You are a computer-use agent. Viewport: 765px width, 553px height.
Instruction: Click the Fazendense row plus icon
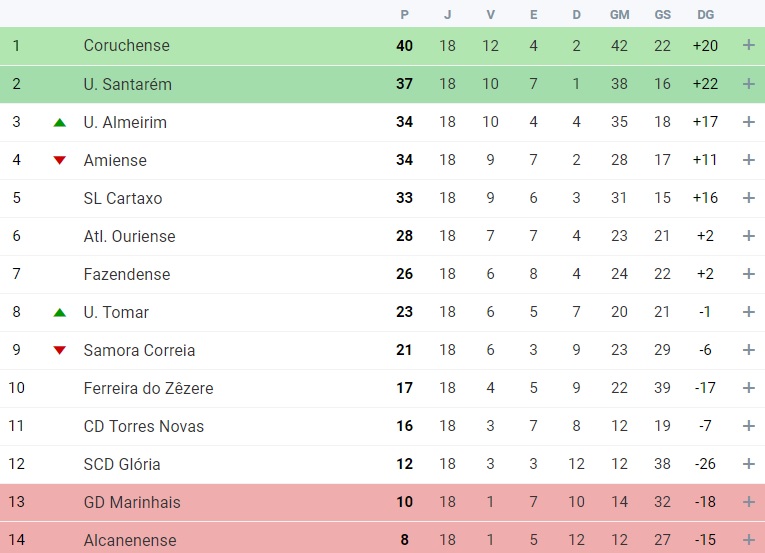coord(748,274)
